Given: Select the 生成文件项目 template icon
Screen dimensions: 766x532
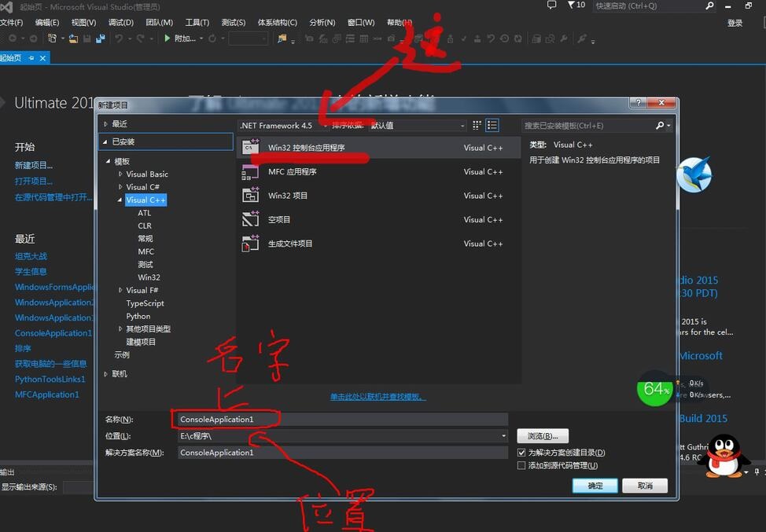Looking at the screenshot, I should click(250, 244).
